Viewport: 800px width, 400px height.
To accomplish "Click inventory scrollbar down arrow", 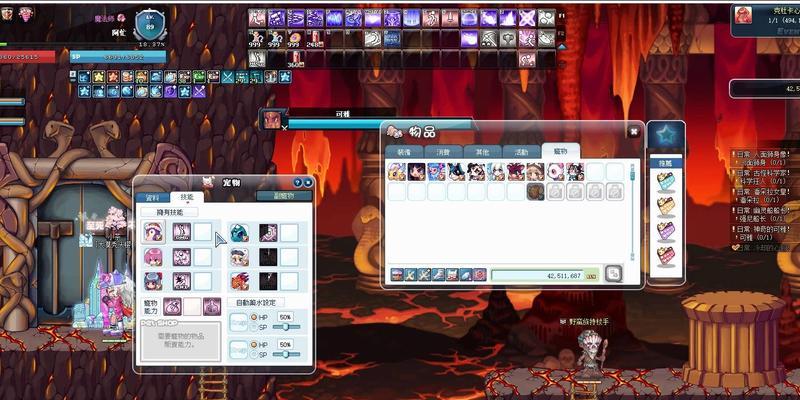I will coord(632,257).
